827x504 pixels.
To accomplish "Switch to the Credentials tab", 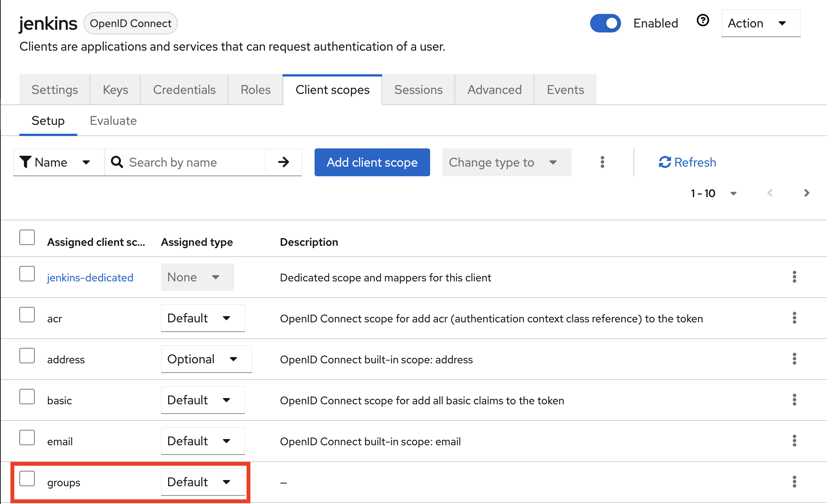I will coord(184,90).
